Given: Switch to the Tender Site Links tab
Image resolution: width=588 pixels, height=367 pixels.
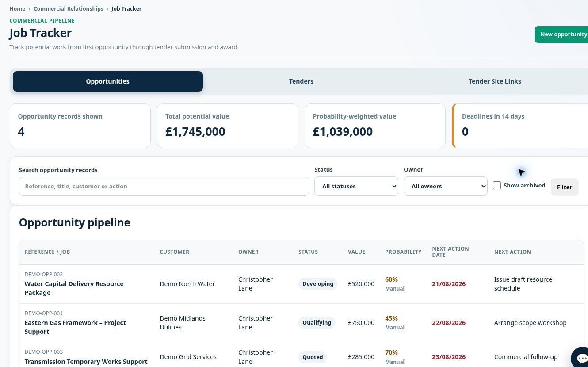Looking at the screenshot, I should click(495, 81).
